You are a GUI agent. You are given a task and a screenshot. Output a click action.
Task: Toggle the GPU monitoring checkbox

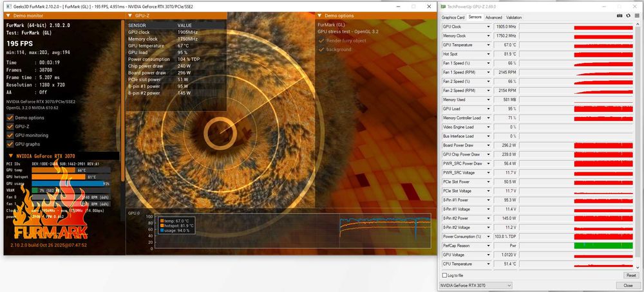coord(10,135)
